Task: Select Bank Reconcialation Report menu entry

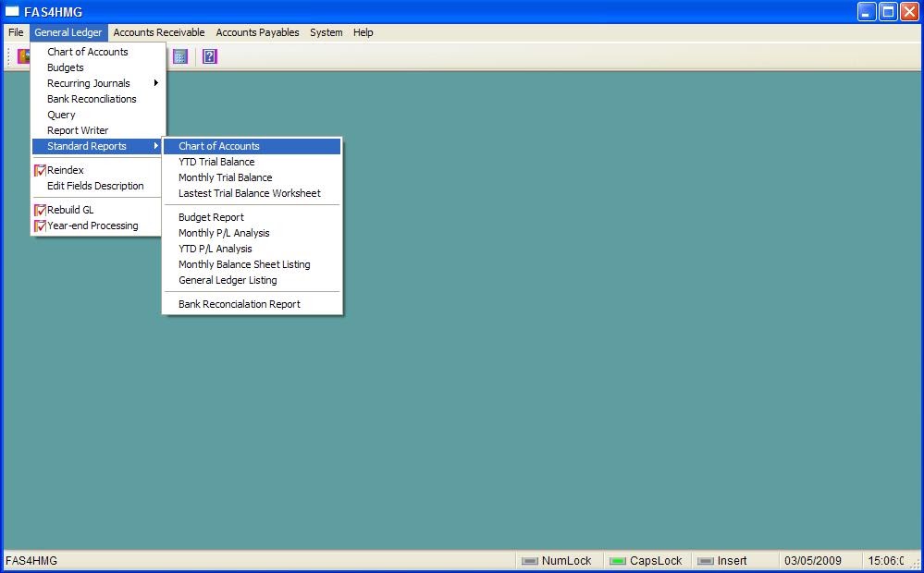Action: [x=239, y=303]
